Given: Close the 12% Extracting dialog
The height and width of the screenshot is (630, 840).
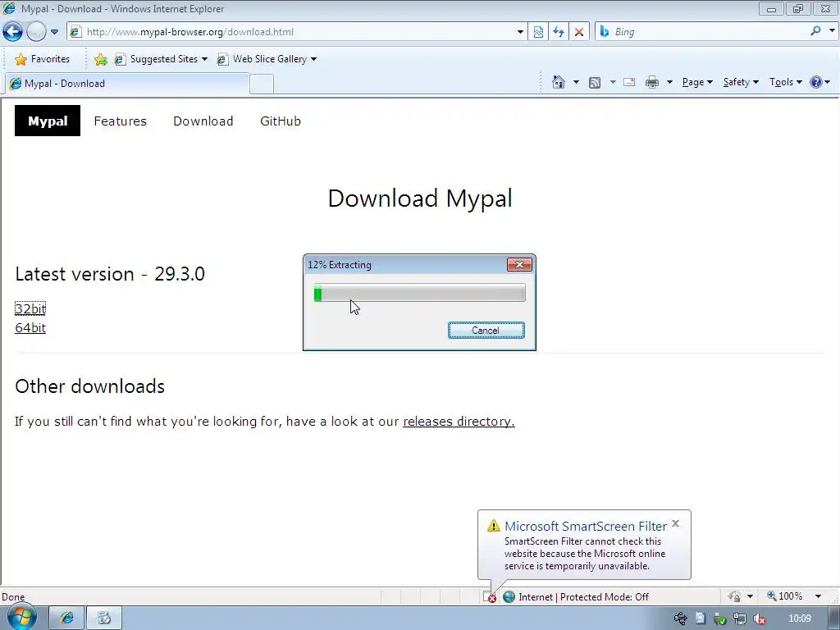Looking at the screenshot, I should pos(519,265).
